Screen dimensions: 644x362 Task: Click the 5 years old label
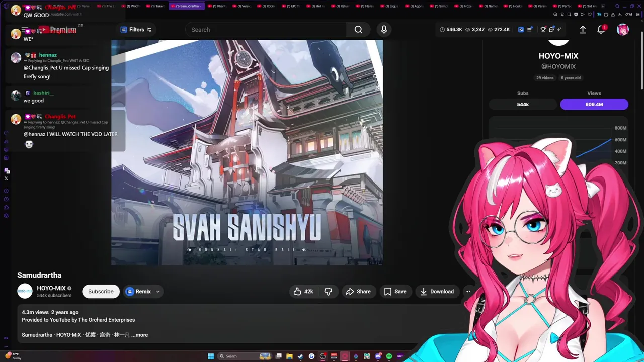click(x=571, y=78)
